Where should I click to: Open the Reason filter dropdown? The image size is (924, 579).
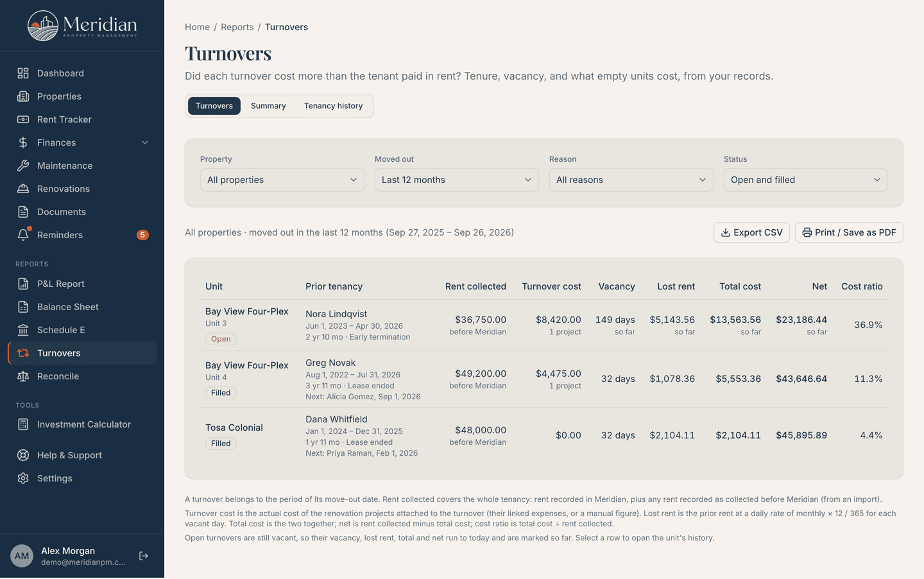coord(631,180)
